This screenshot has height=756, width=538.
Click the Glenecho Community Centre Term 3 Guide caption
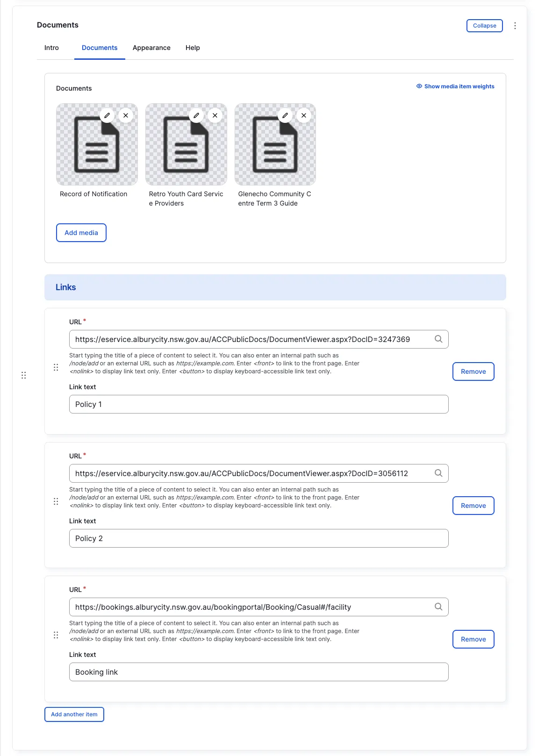point(275,199)
